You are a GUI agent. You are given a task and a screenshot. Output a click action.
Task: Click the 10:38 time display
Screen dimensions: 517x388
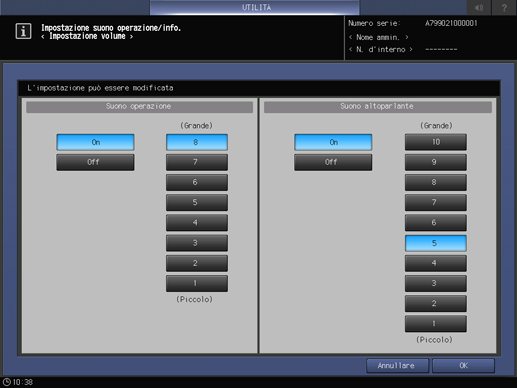tap(23, 382)
